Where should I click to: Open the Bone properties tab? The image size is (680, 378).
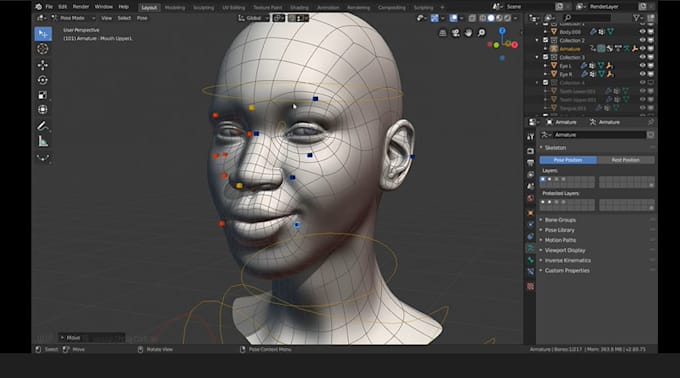coord(530,260)
